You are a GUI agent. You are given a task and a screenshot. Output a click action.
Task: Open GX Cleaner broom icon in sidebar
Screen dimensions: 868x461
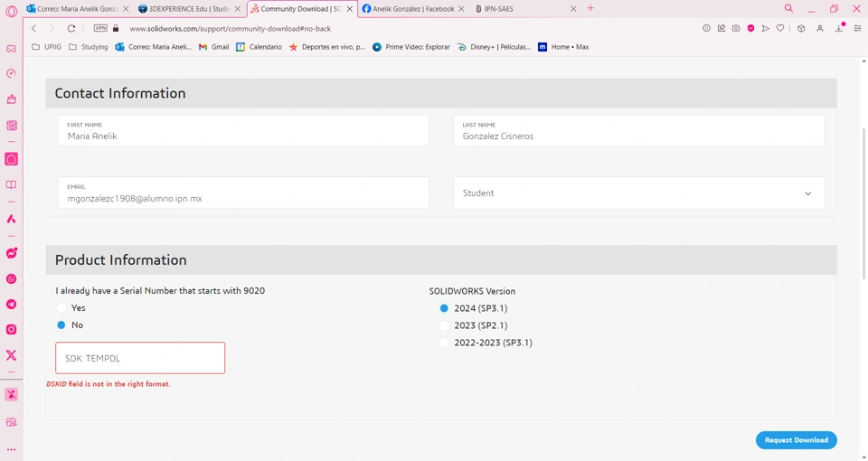coord(11,99)
